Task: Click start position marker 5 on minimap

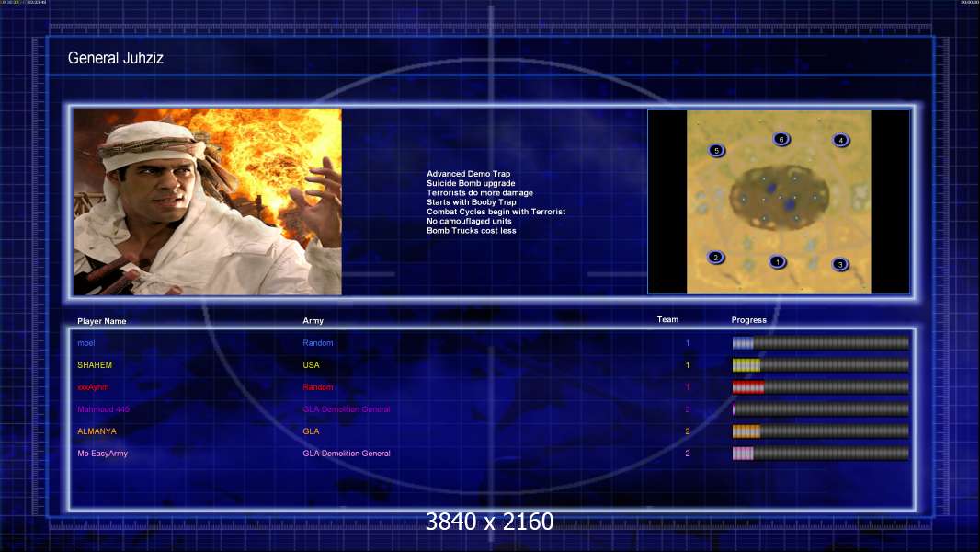Action: 716,150
